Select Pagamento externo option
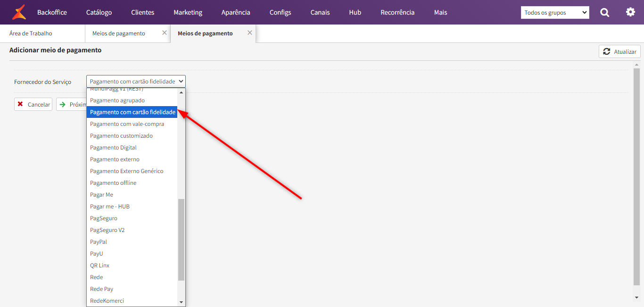The image size is (644, 307). pyautogui.click(x=132, y=159)
